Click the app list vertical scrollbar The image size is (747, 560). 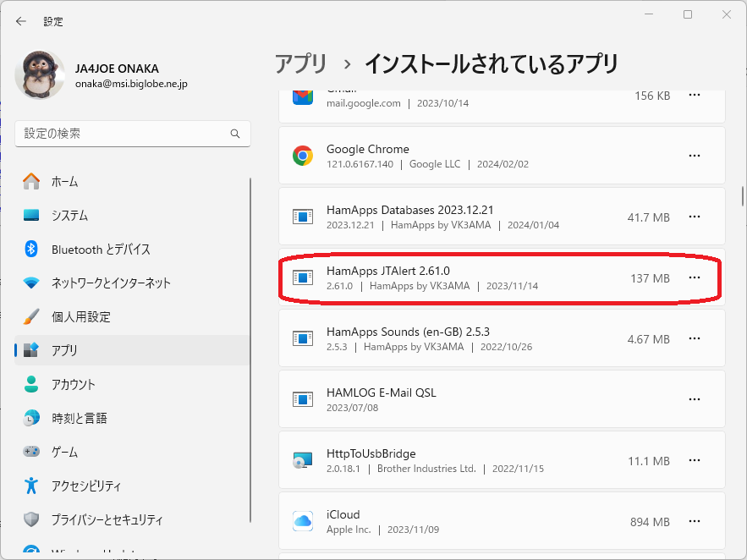point(742,196)
